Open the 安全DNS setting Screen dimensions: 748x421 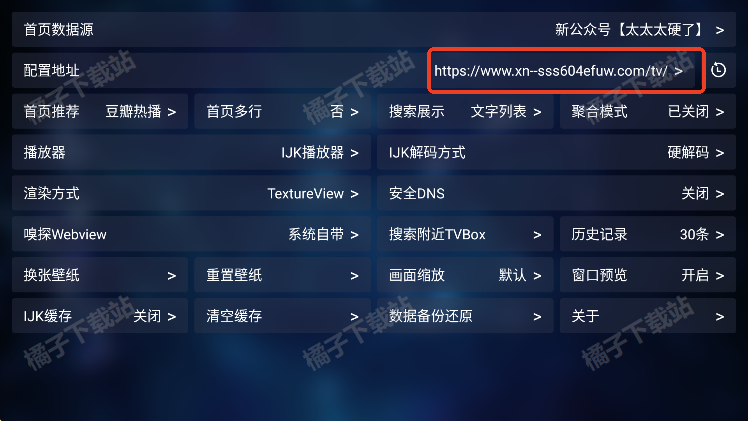(x=556, y=194)
